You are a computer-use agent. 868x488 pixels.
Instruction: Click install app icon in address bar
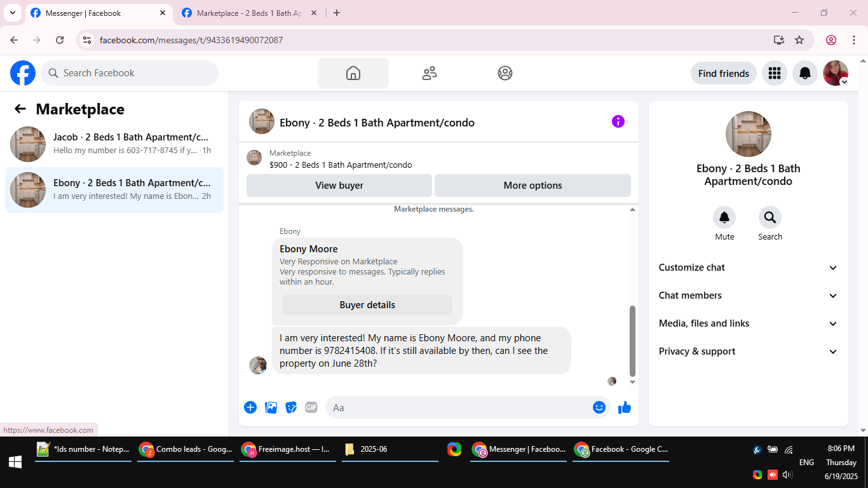(779, 40)
